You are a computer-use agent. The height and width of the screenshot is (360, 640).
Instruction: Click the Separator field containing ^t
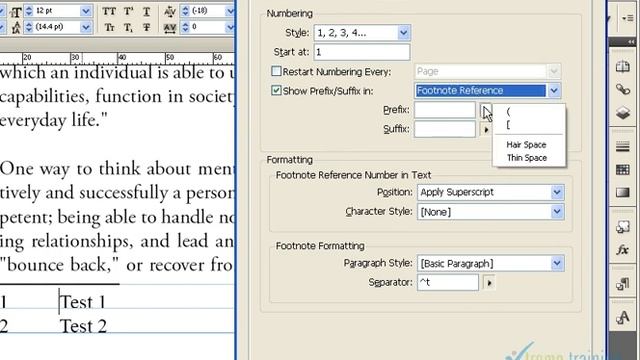click(x=448, y=282)
